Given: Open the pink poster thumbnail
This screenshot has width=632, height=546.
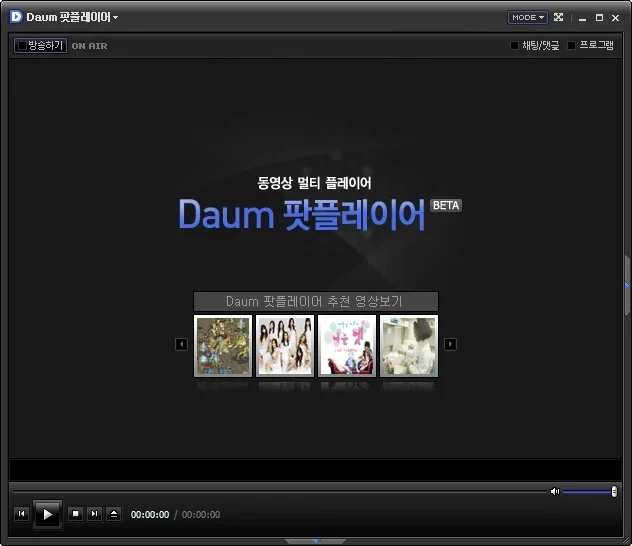Looking at the screenshot, I should point(347,346).
